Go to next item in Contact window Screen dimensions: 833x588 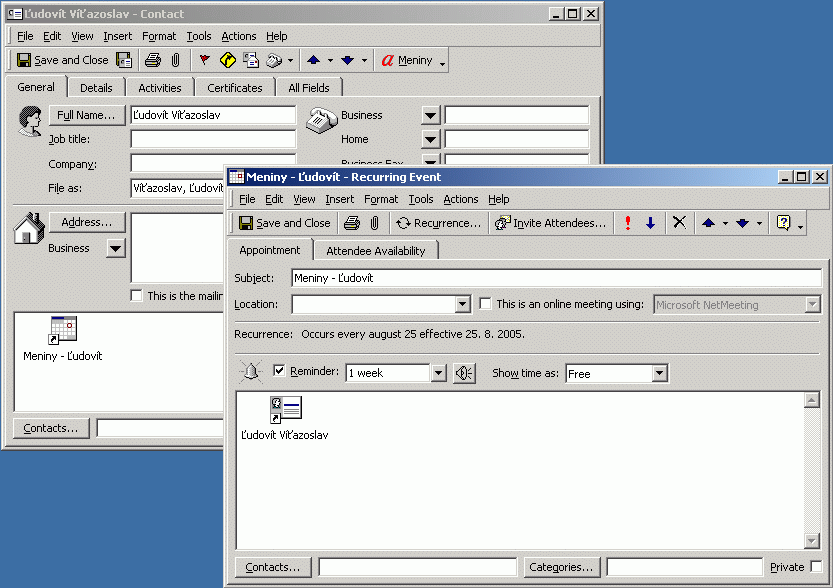point(347,60)
